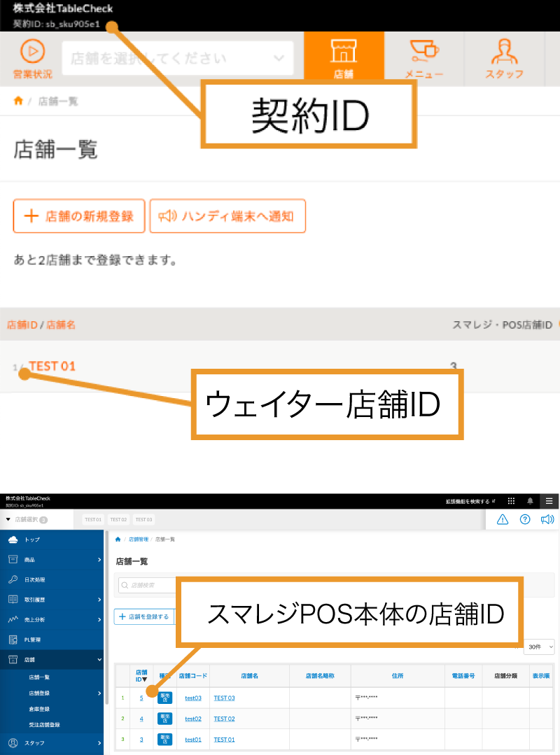Open 取引履歴 sidebar menu
Image resolution: width=560 pixels, height=755 pixels.
52,600
